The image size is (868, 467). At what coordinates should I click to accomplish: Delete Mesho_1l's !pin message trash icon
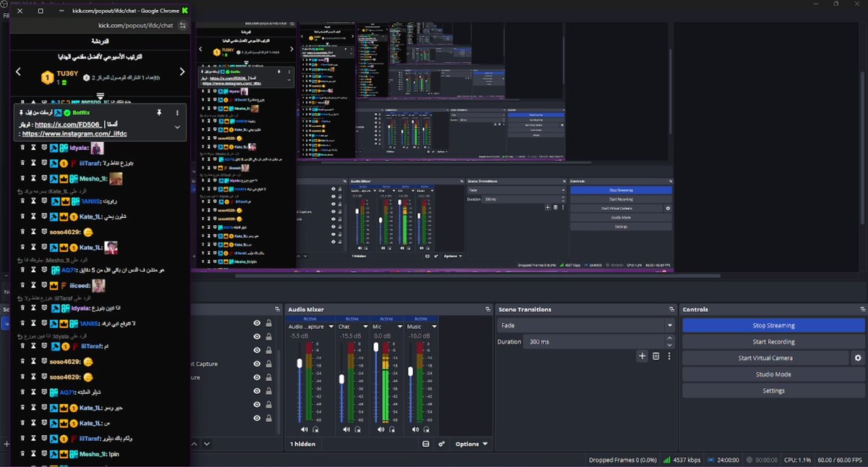click(22, 454)
